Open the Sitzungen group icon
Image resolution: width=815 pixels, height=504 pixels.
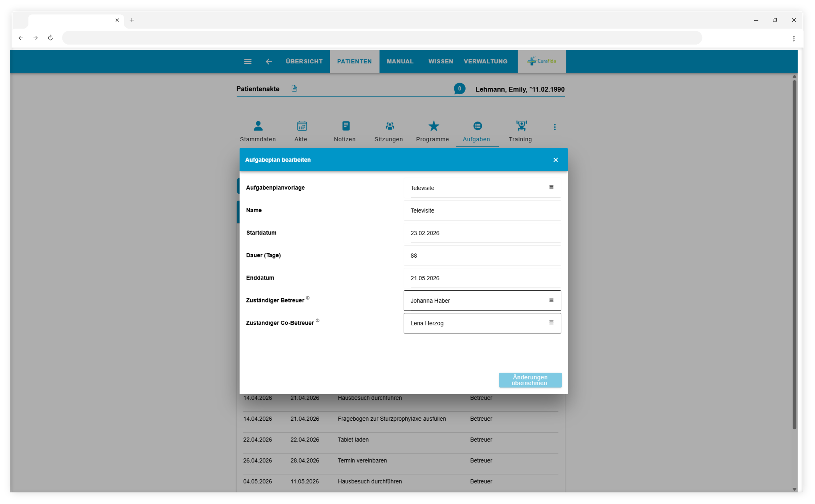click(x=390, y=126)
